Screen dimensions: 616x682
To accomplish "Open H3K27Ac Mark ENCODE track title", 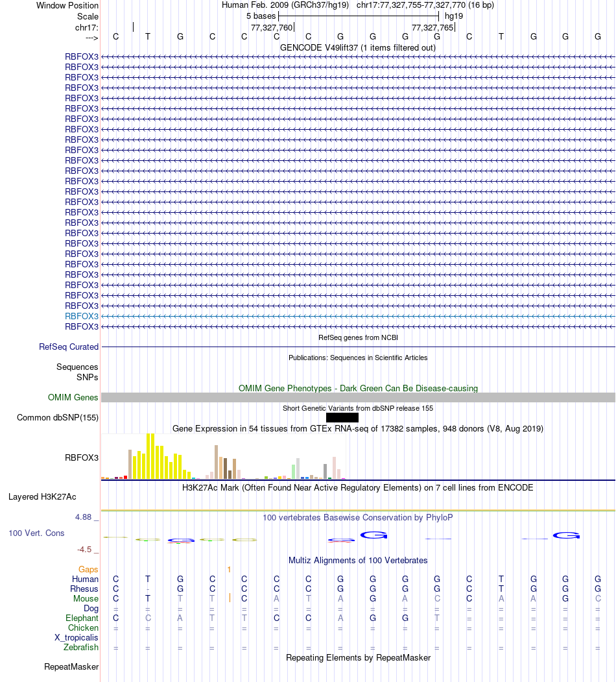I will pos(357,487).
